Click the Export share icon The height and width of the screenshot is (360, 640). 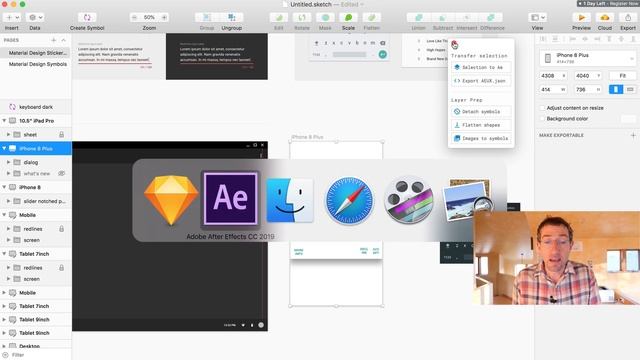pyautogui.click(x=628, y=18)
